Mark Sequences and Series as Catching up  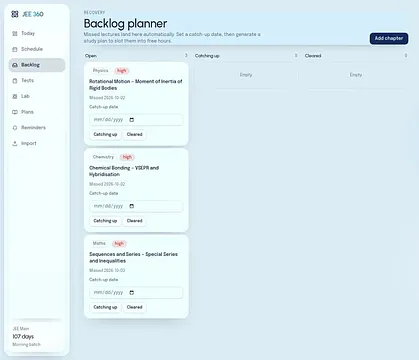(x=105, y=307)
